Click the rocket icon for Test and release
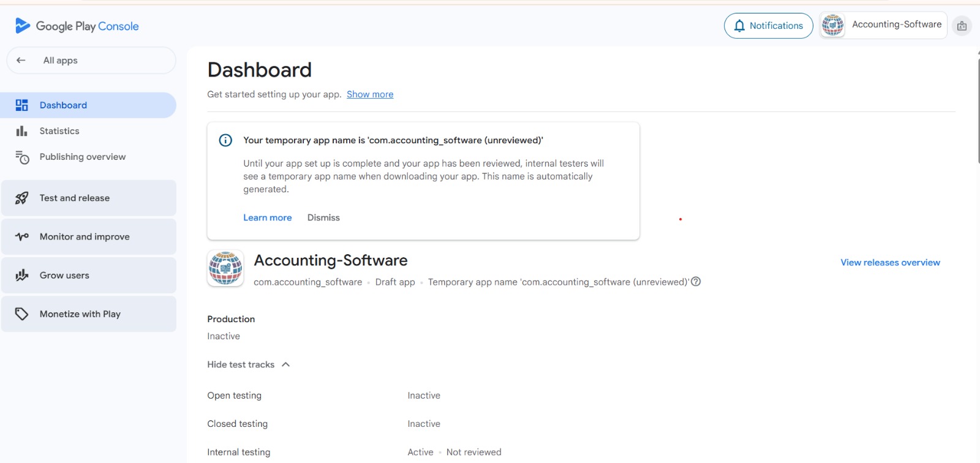The image size is (980, 463). (22, 198)
